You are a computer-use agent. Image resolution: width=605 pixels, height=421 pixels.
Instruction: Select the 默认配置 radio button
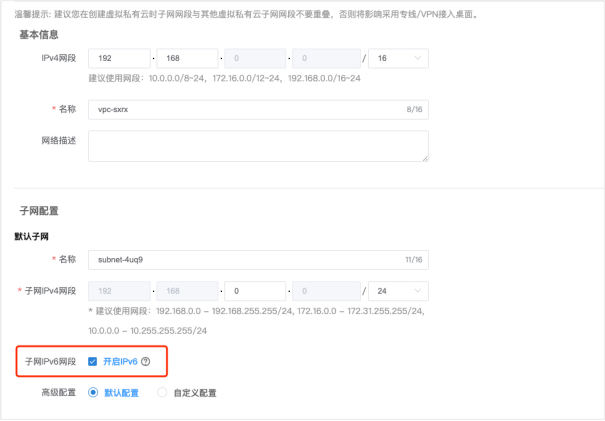pos(93,392)
